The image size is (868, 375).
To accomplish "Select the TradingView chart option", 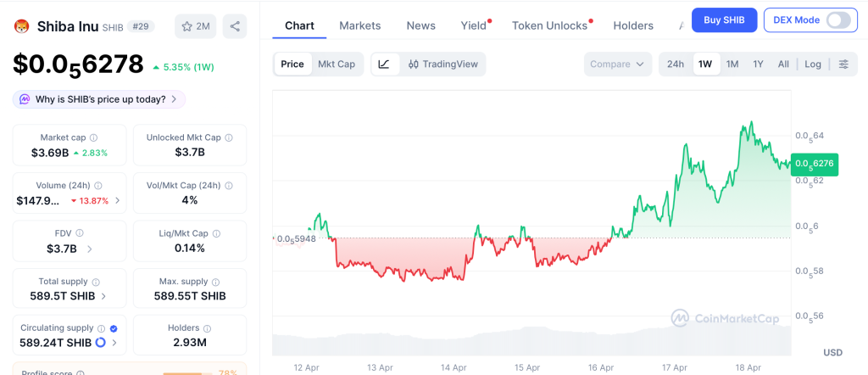I will pyautogui.click(x=443, y=64).
